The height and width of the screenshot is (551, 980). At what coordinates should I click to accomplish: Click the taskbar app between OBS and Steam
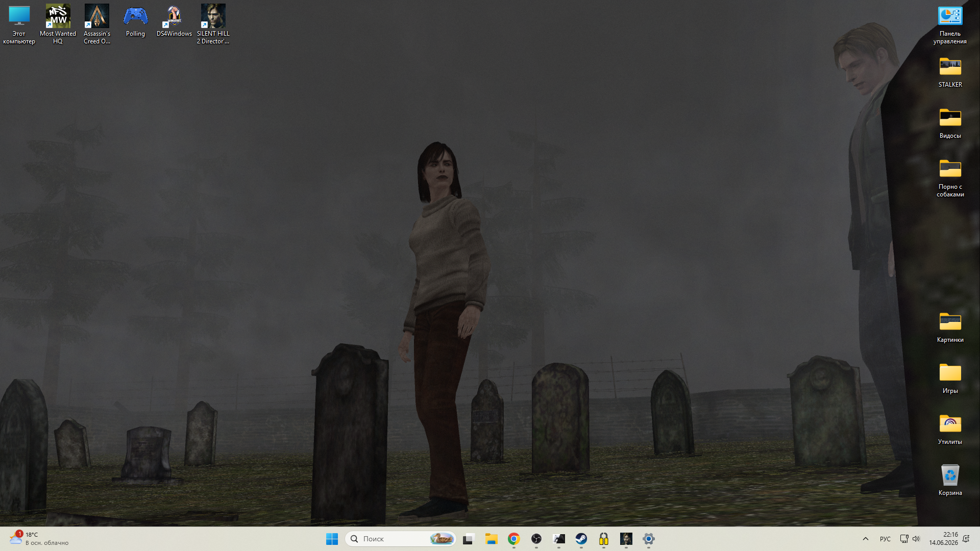tap(559, 539)
